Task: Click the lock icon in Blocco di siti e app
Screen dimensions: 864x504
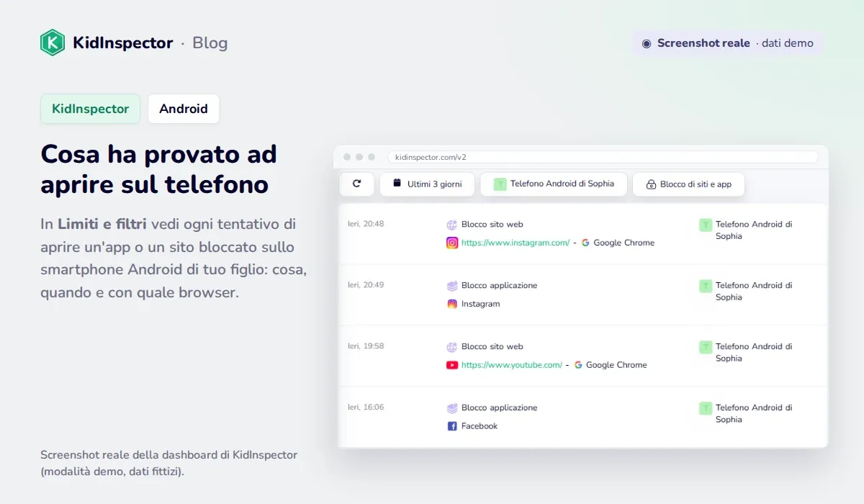Action: [651, 184]
